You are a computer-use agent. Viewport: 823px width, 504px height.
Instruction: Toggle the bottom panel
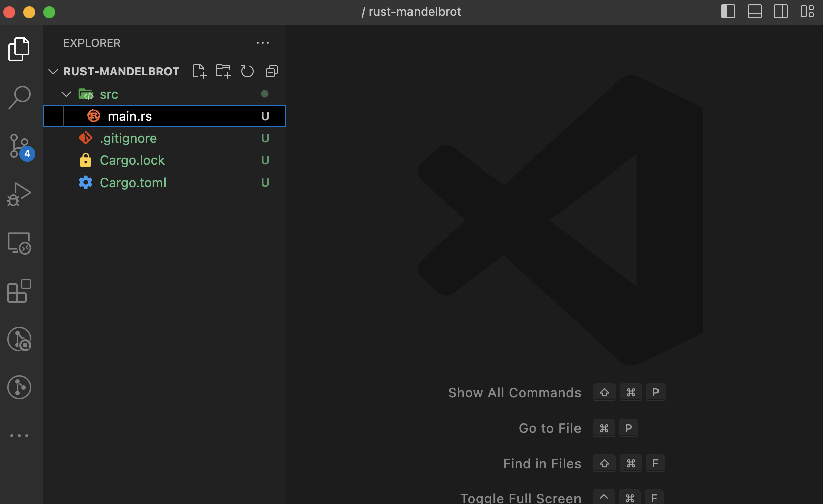click(x=755, y=11)
